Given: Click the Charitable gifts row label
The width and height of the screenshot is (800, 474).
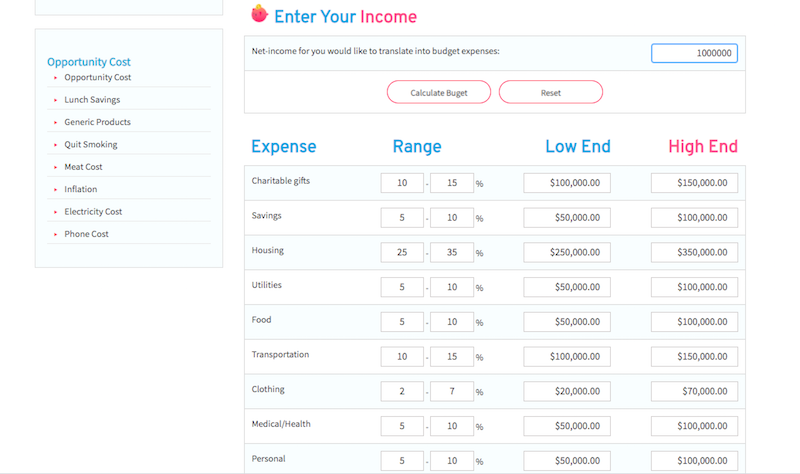Looking at the screenshot, I should click(x=281, y=181).
